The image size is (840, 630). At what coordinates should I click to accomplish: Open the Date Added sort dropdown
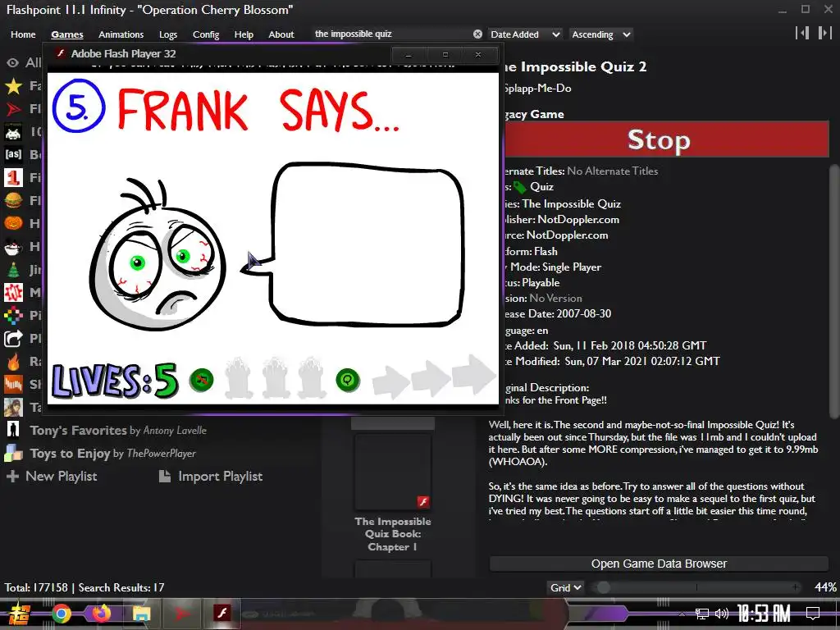(525, 34)
